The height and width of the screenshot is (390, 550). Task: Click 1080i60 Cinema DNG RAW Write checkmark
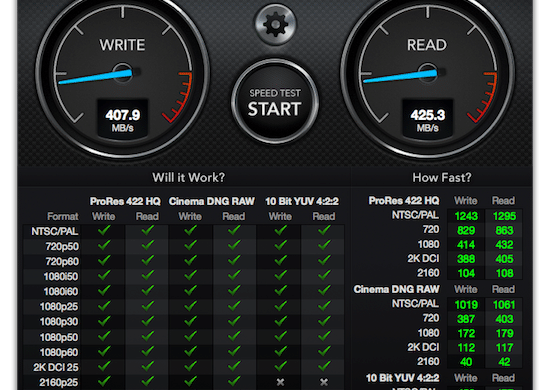pos(190,291)
